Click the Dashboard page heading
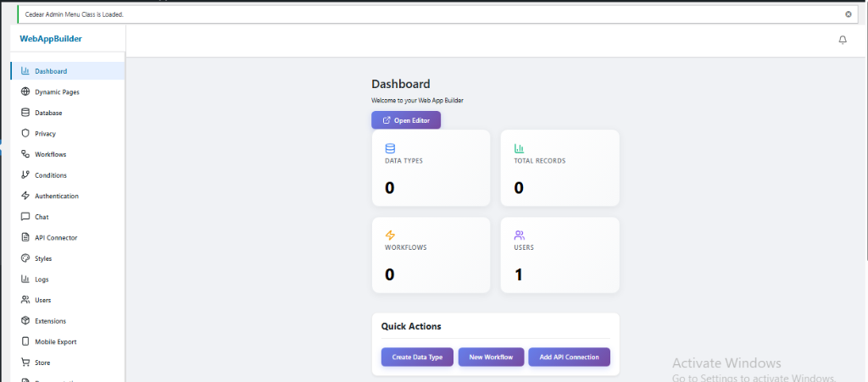868x382 pixels. [401, 84]
